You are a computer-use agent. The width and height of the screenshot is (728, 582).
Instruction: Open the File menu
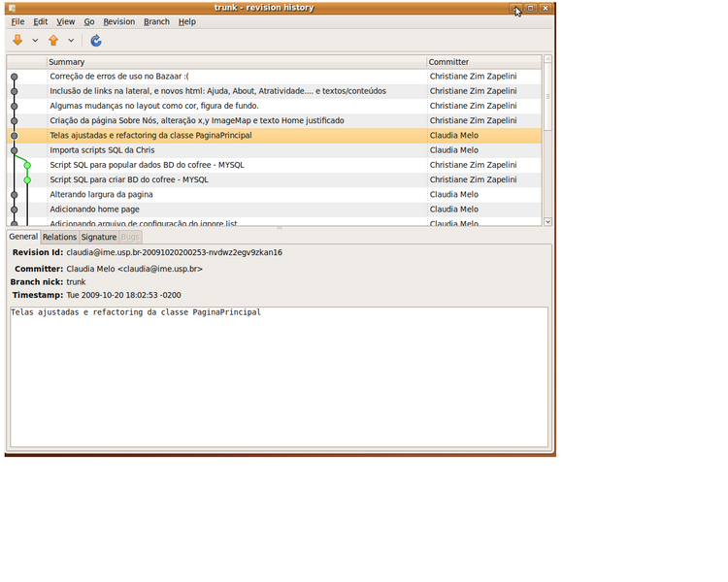click(17, 21)
